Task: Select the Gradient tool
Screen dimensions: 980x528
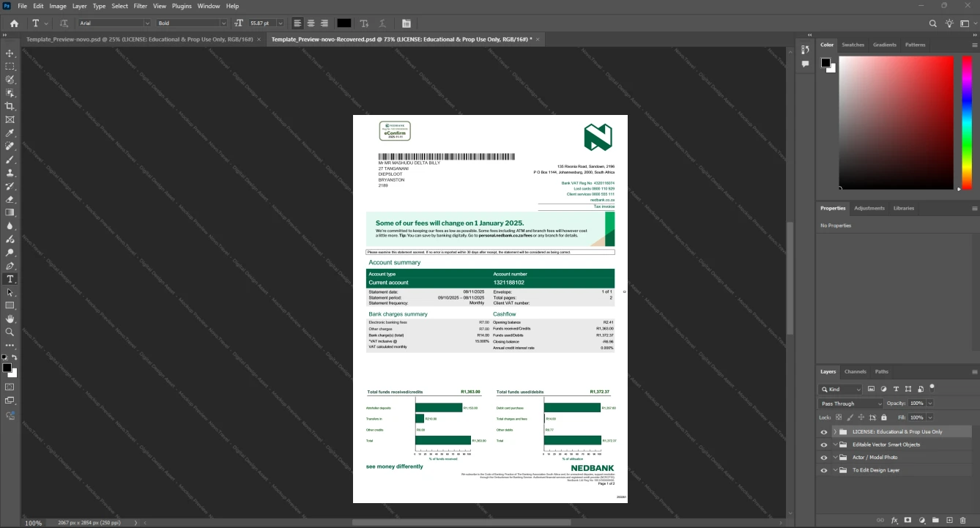Action: pos(10,212)
